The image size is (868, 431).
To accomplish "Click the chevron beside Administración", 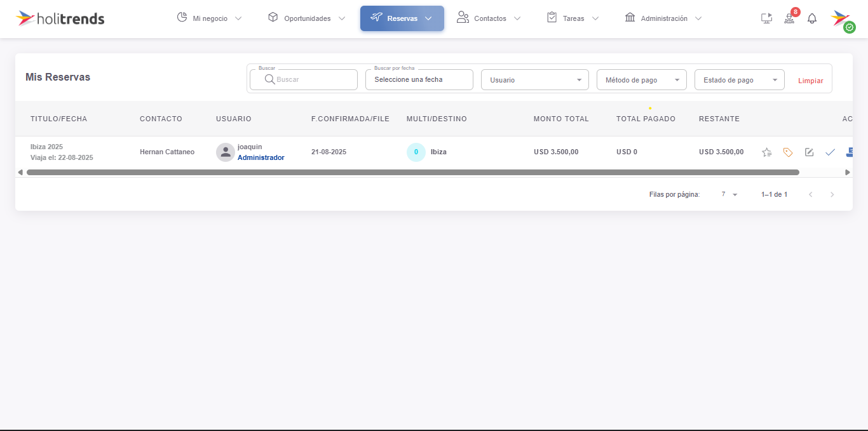I will (x=698, y=18).
